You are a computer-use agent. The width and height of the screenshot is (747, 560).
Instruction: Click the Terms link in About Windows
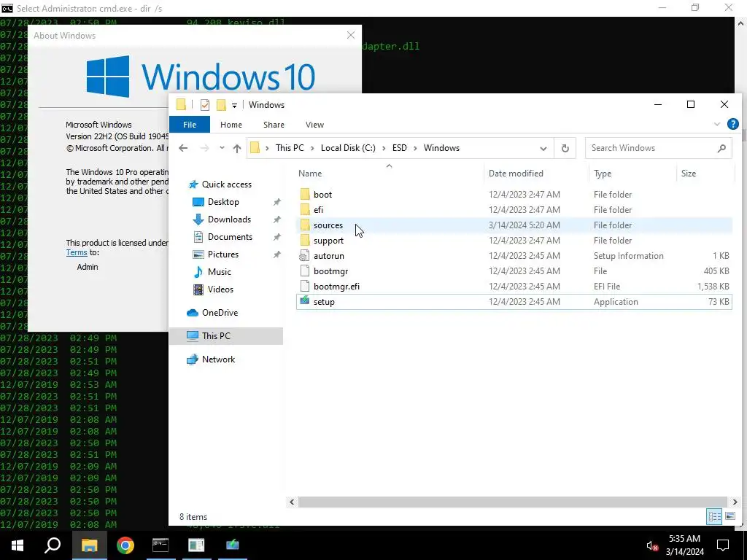pos(76,253)
